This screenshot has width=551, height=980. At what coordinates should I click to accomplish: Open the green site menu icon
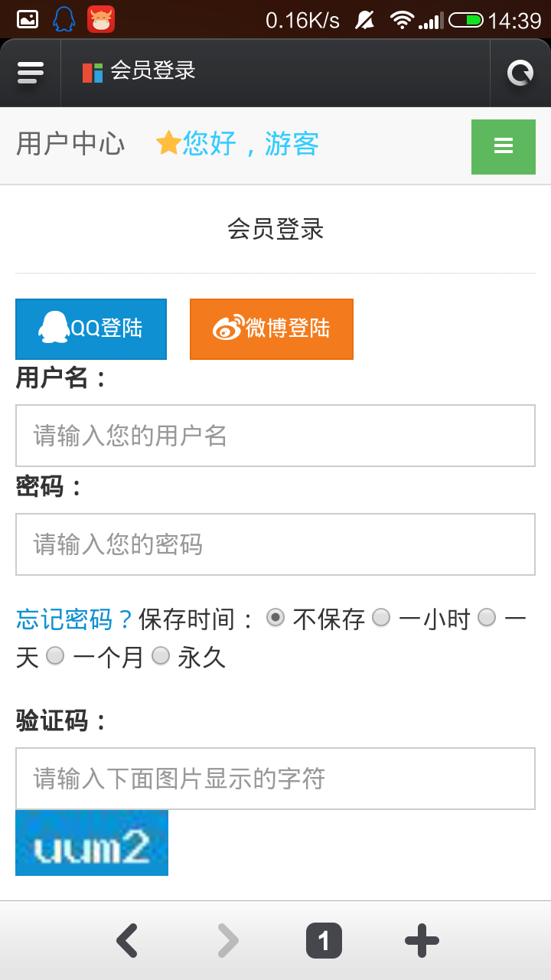pos(503,145)
